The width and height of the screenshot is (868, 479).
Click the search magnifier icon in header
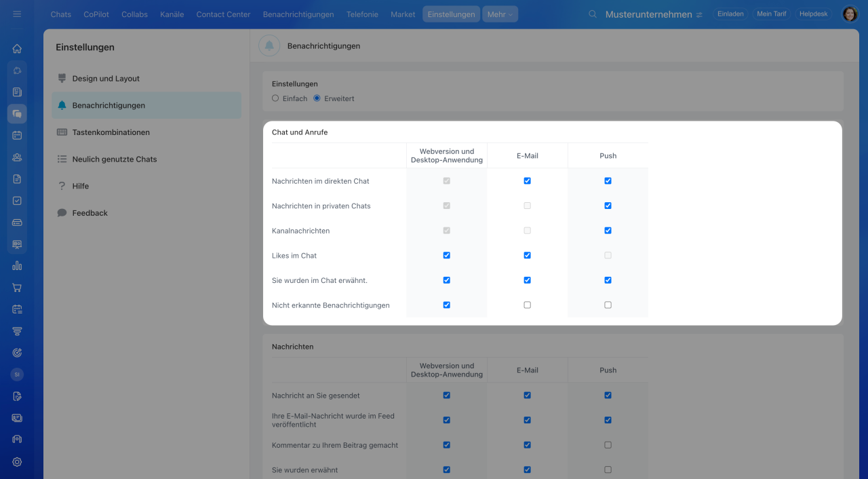click(x=593, y=14)
